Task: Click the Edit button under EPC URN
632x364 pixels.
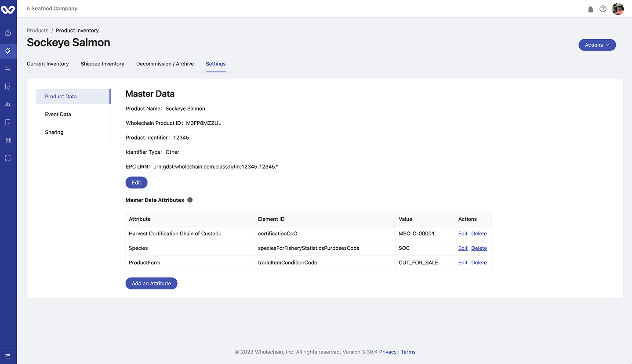Action: 136,183
